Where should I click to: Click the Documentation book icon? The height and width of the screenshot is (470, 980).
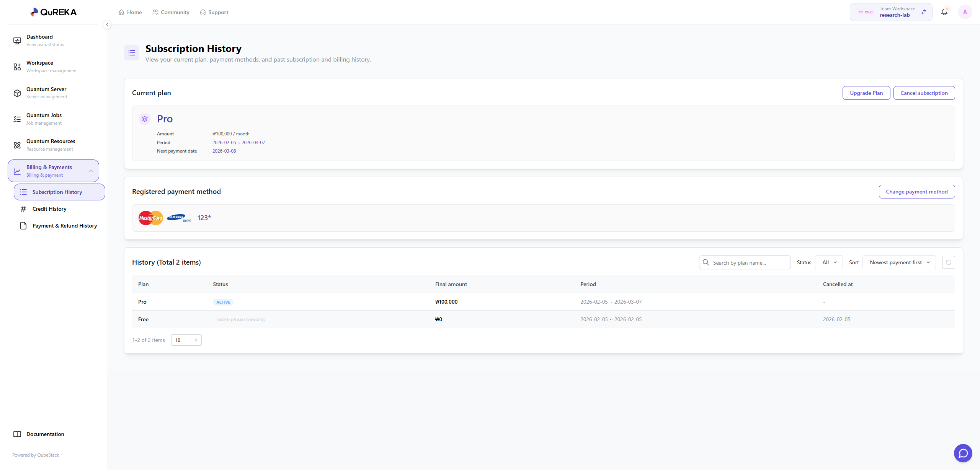click(x=17, y=434)
